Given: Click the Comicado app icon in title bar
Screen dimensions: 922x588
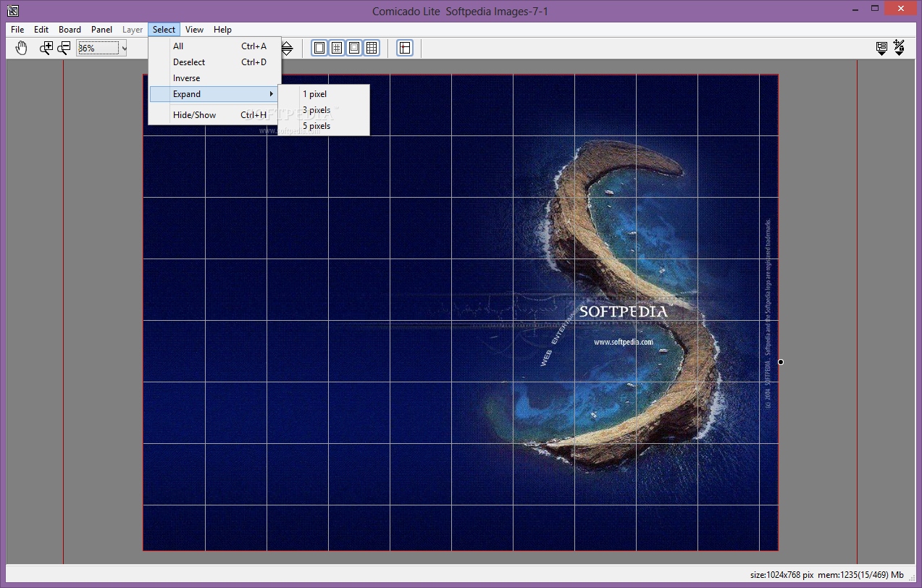Looking at the screenshot, I should pos(12,10).
